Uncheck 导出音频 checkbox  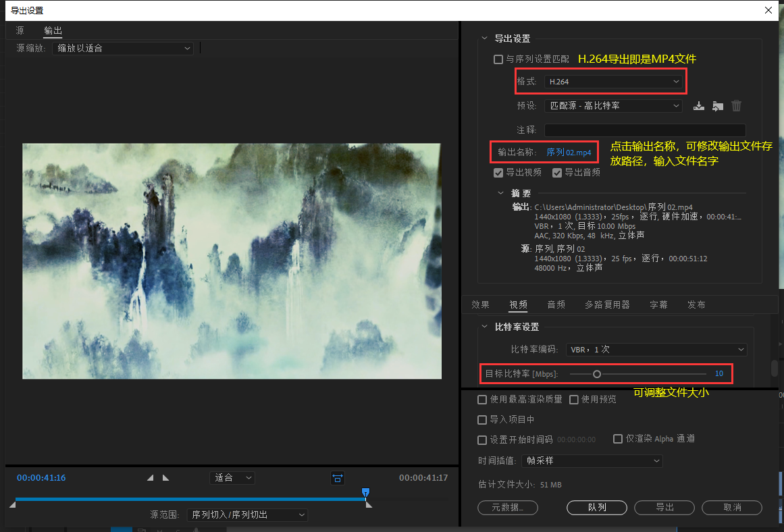pos(557,173)
